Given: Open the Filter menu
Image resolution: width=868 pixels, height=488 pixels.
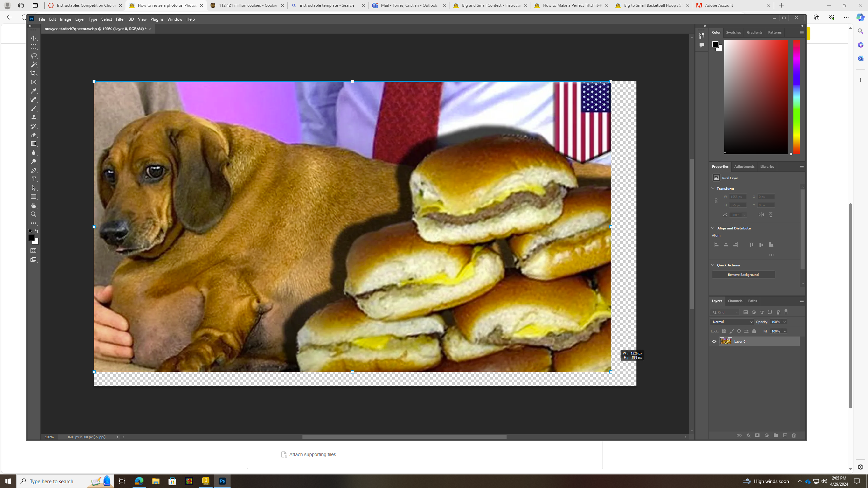Looking at the screenshot, I should click(x=120, y=19).
